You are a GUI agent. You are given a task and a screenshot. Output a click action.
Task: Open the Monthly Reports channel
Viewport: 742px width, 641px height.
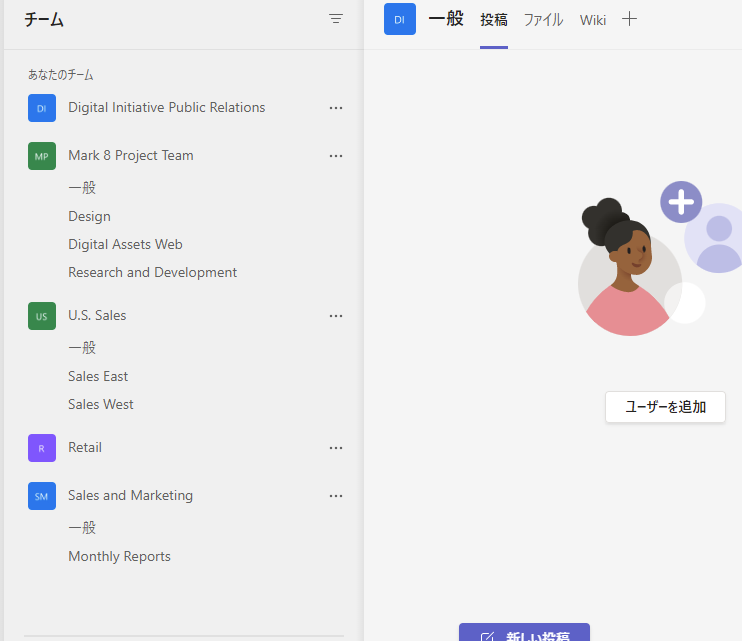click(x=119, y=556)
